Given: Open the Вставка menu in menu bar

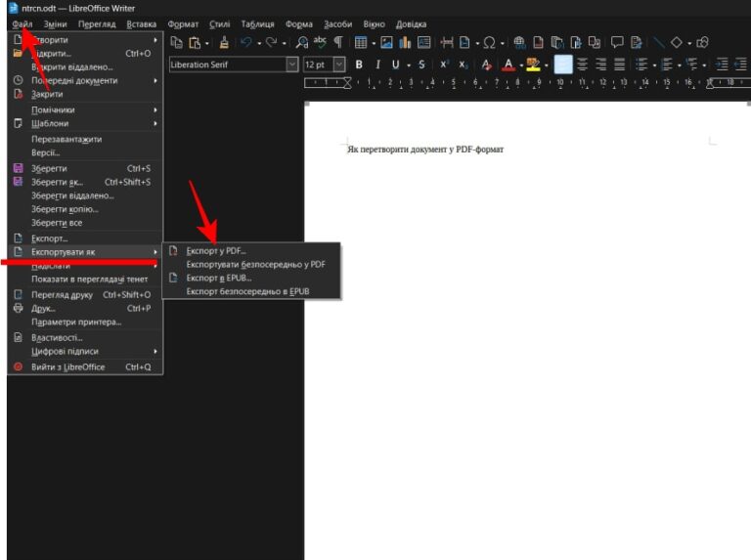Looking at the screenshot, I should coord(141,23).
